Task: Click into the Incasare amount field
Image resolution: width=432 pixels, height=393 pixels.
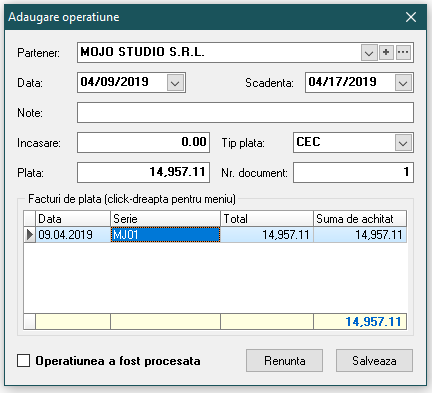Action: (143, 143)
